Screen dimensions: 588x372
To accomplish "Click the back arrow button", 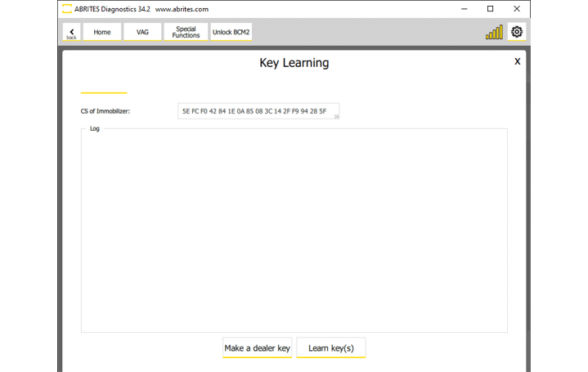I will [x=71, y=33].
